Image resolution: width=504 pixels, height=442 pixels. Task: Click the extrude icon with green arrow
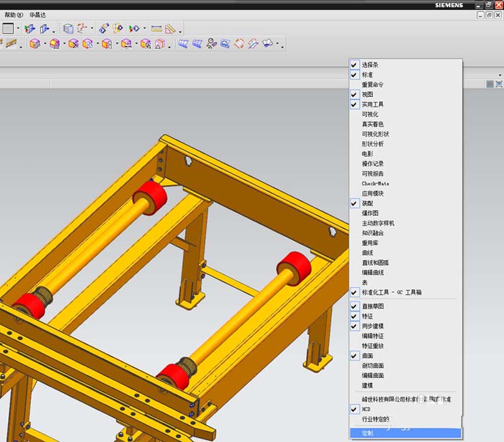click(30, 29)
